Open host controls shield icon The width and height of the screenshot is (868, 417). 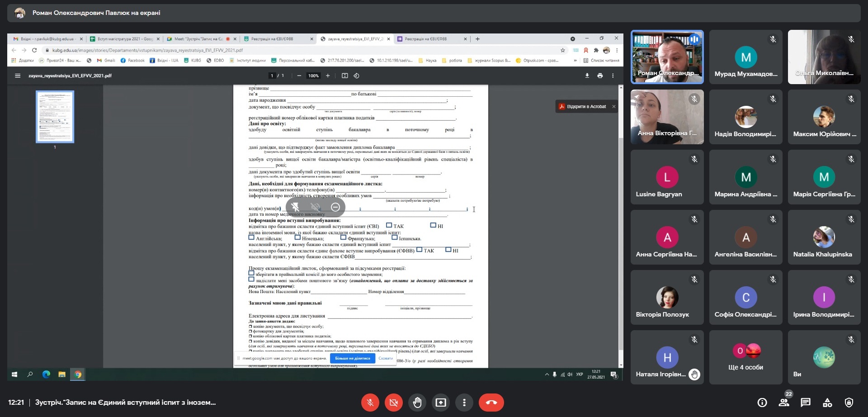(849, 403)
